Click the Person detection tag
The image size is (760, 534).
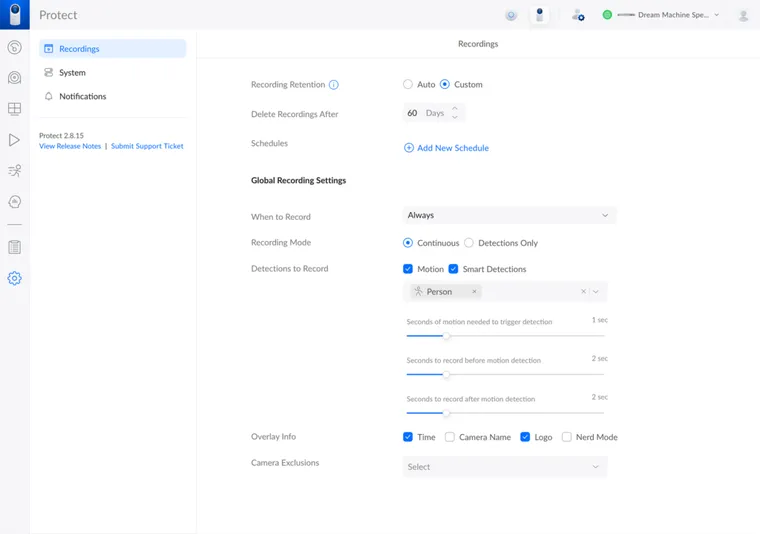(445, 291)
